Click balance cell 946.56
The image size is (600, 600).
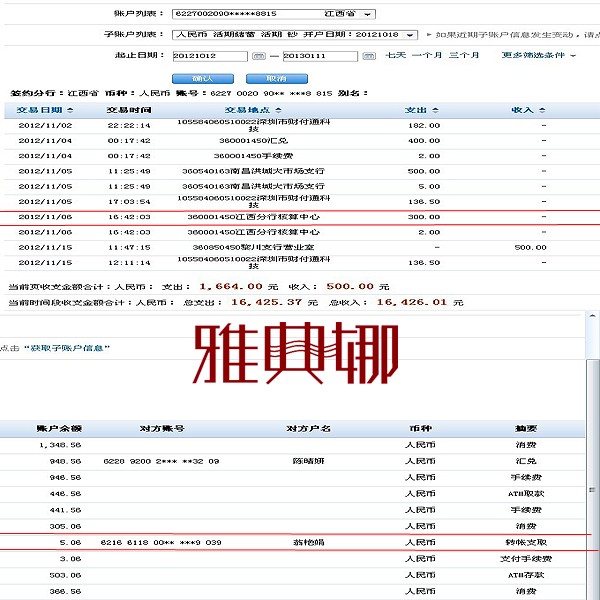pyautogui.click(x=65, y=478)
